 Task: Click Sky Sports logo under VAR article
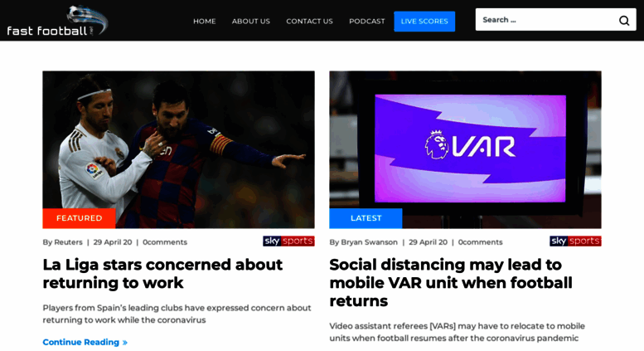575,241
